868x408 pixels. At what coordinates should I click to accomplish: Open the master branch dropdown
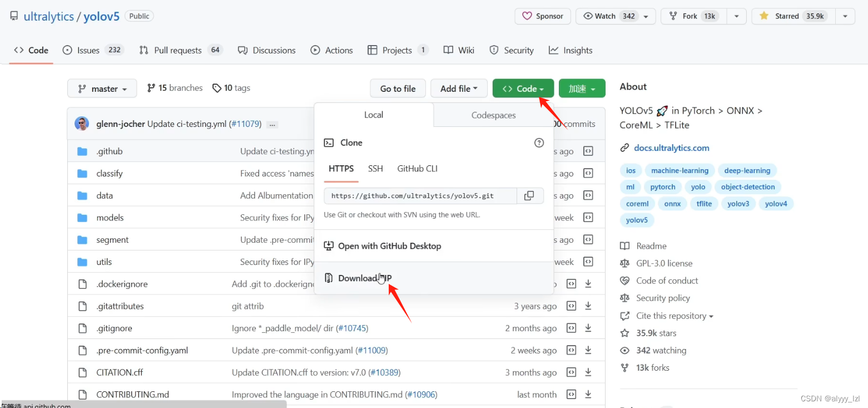102,89
